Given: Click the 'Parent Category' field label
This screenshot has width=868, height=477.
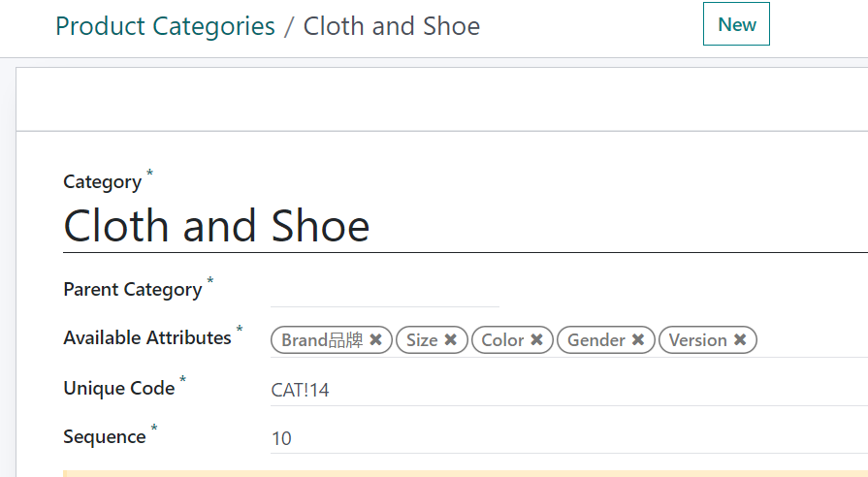Looking at the screenshot, I should [x=133, y=290].
